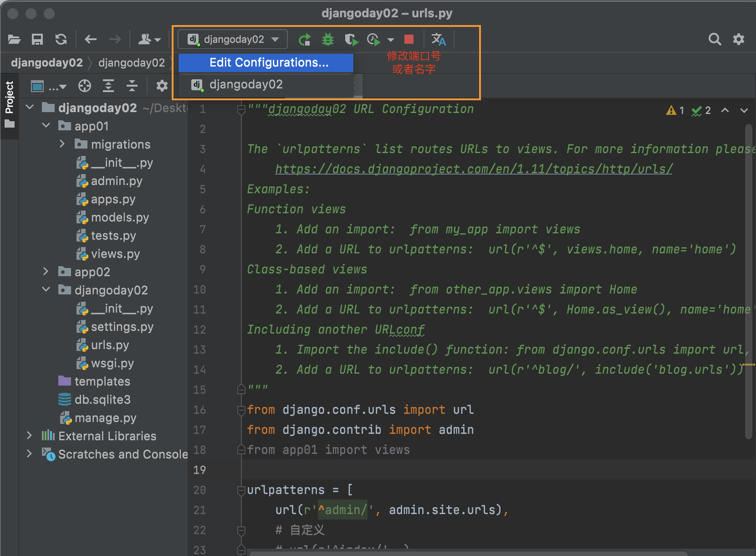
Task: Navigate forward with the right arrow
Action: pos(115,40)
